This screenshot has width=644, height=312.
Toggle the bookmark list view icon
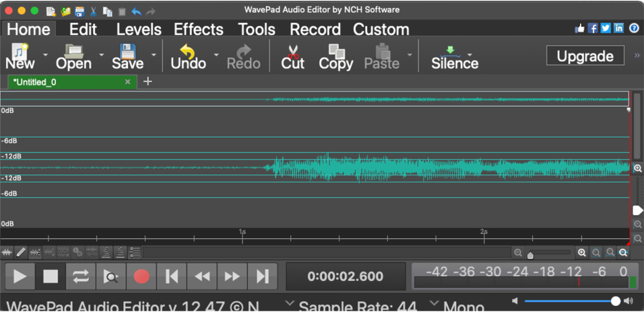click(x=134, y=252)
